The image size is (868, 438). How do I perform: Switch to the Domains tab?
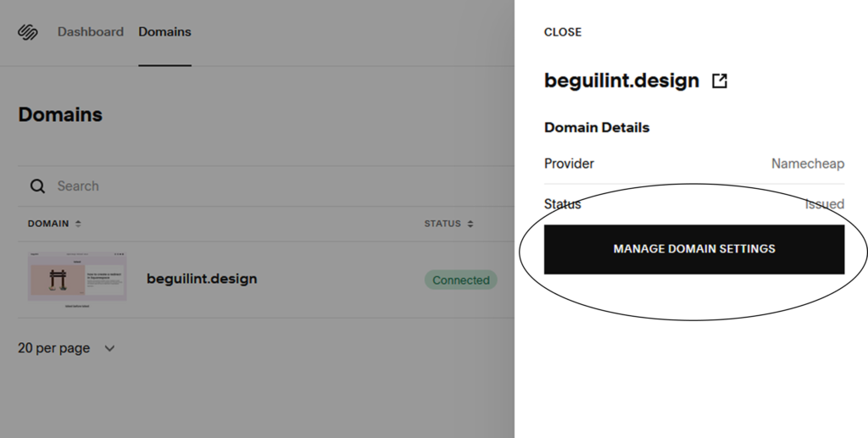(x=165, y=32)
